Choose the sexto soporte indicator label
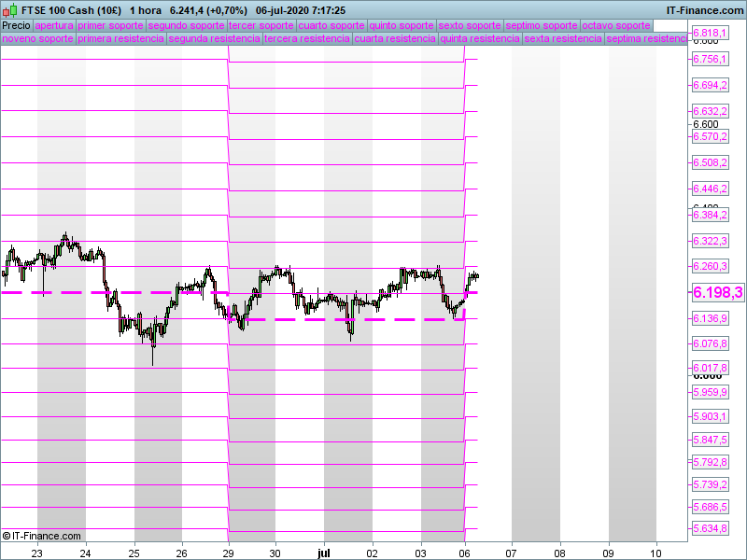Viewport: 747px width, 560px height. (470, 25)
